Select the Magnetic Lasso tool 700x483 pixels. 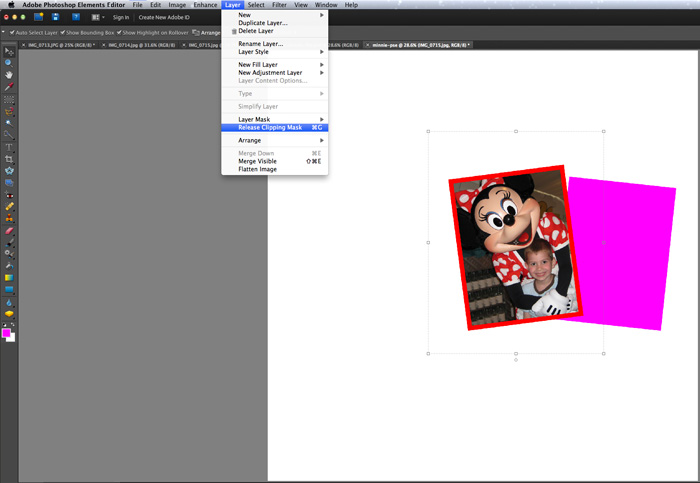(9, 111)
